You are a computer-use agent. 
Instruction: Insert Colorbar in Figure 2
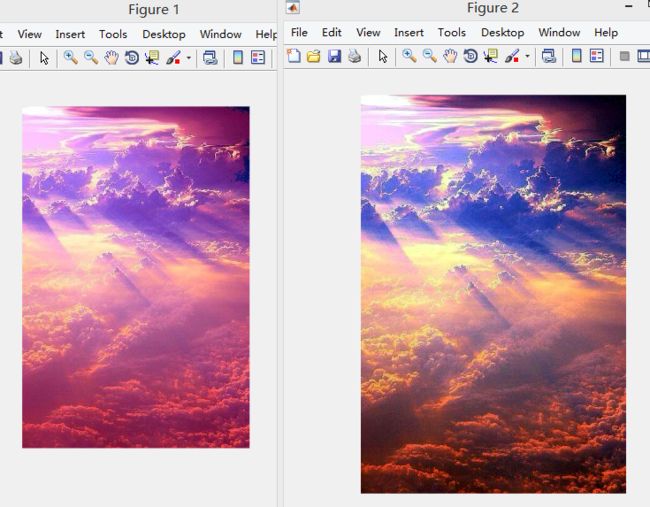(x=576, y=56)
